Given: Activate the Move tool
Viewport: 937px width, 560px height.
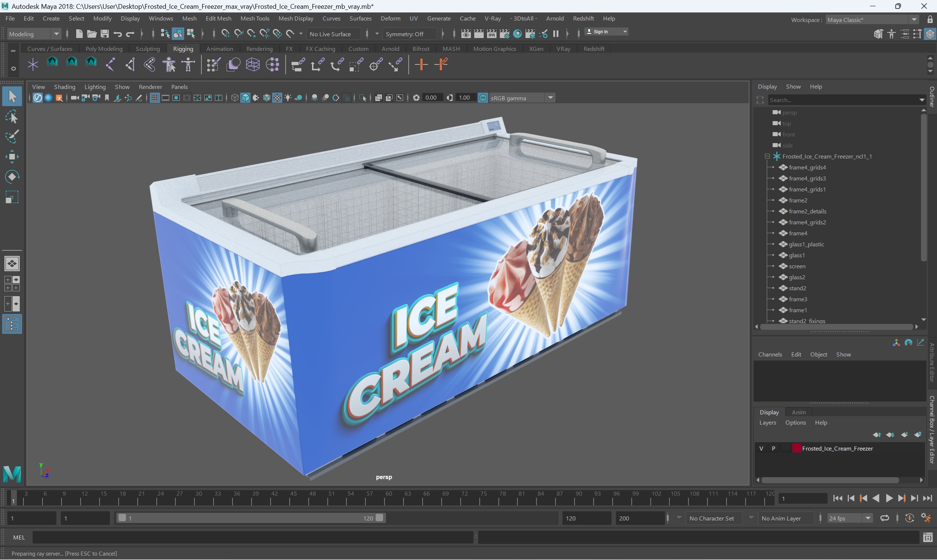Looking at the screenshot, I should pos(12,157).
